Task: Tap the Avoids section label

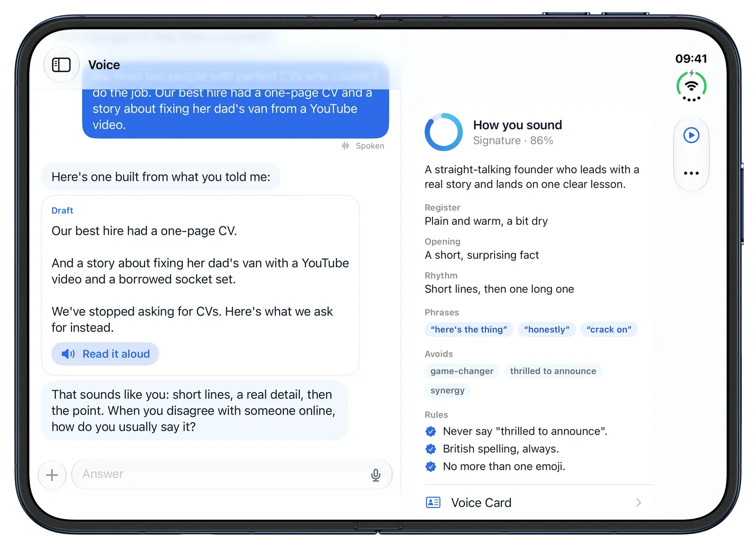Action: [438, 354]
